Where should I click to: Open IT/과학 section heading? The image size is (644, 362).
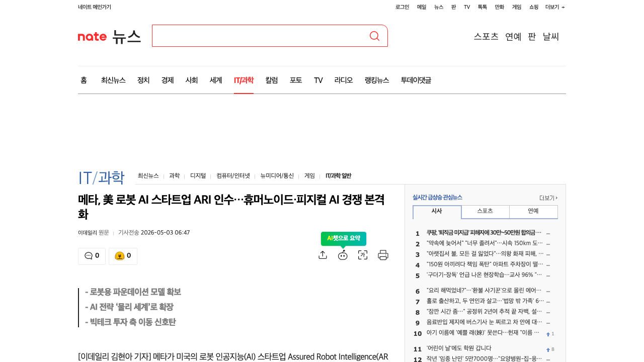click(101, 177)
